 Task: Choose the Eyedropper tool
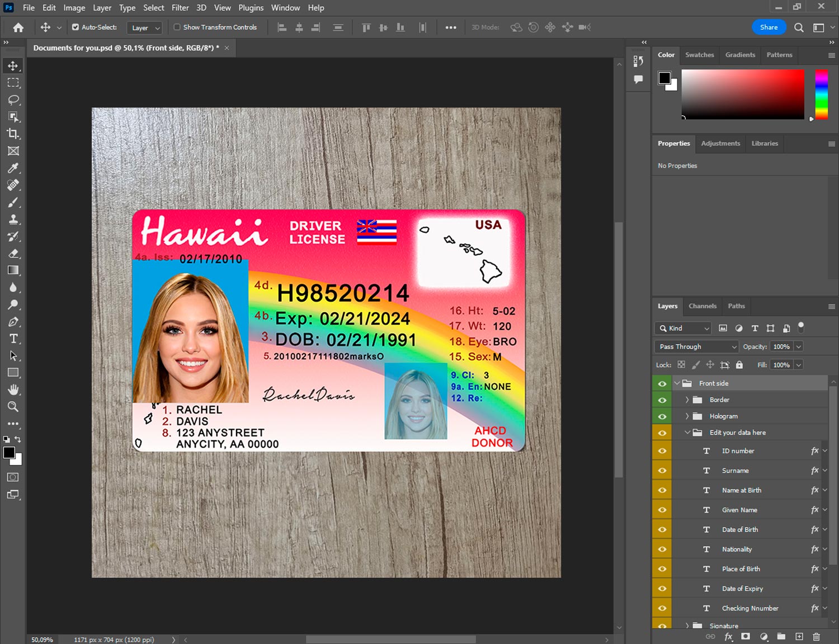(x=13, y=168)
